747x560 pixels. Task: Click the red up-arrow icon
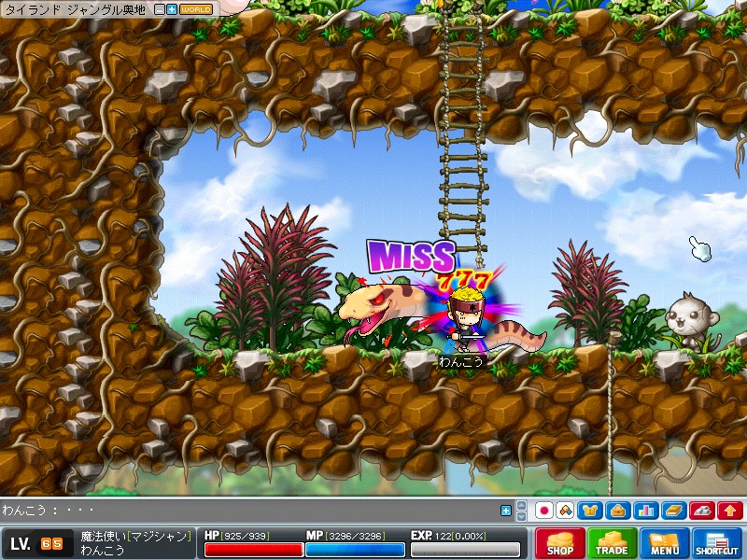click(x=729, y=511)
